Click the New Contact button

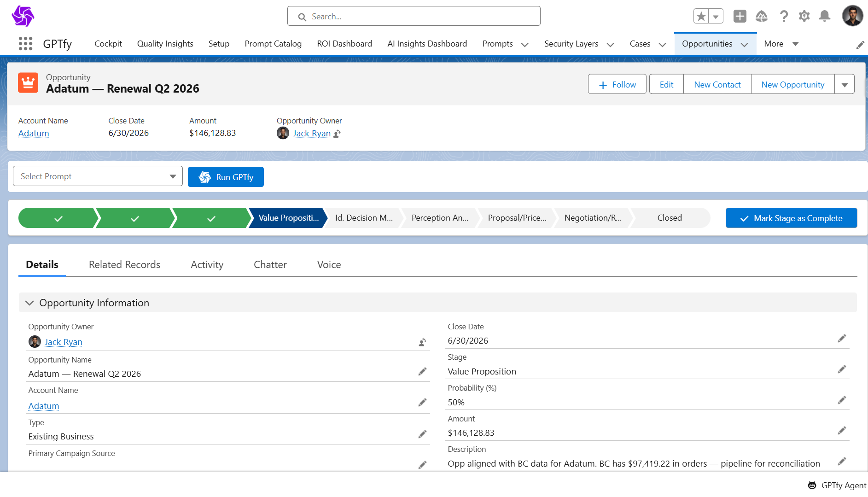coord(717,84)
